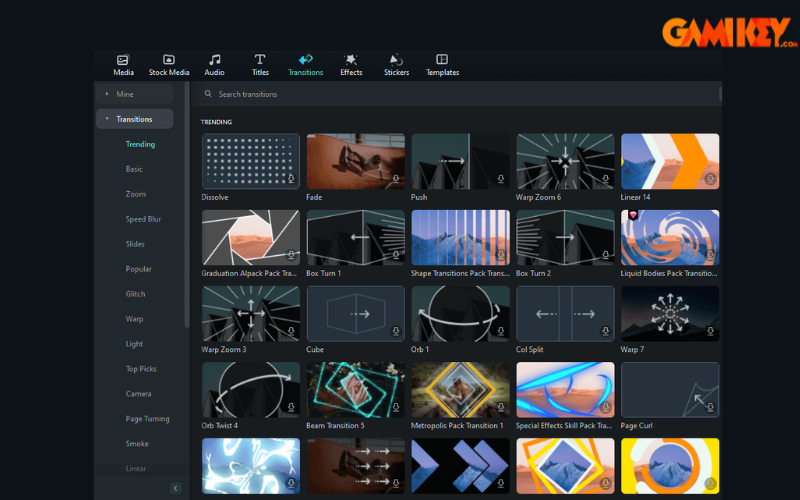Image resolution: width=800 pixels, height=500 pixels.
Task: Download the Fade transition via its download icon
Action: click(395, 179)
